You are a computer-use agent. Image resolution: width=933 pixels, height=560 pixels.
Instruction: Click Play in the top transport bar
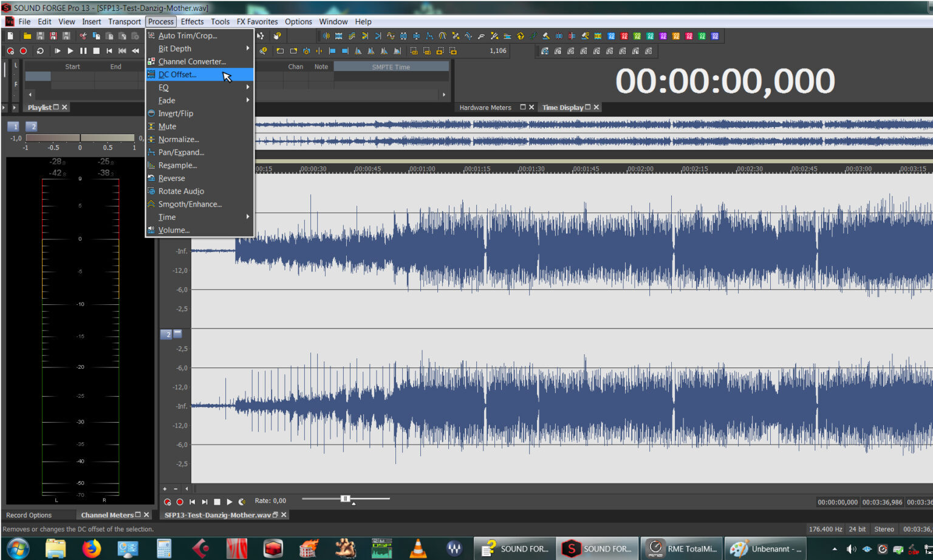click(70, 51)
